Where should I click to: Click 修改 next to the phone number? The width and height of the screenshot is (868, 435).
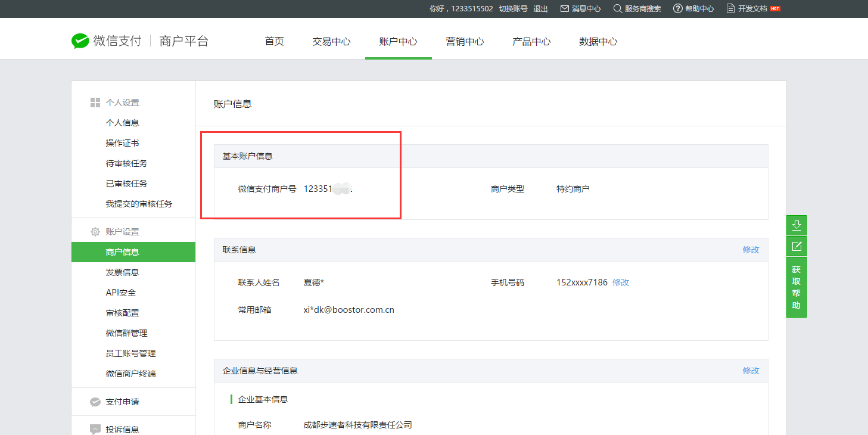point(621,282)
